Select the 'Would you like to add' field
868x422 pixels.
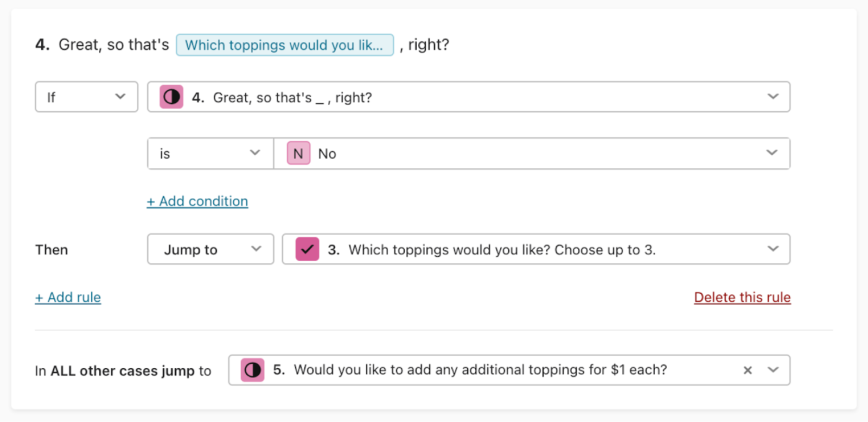(509, 370)
